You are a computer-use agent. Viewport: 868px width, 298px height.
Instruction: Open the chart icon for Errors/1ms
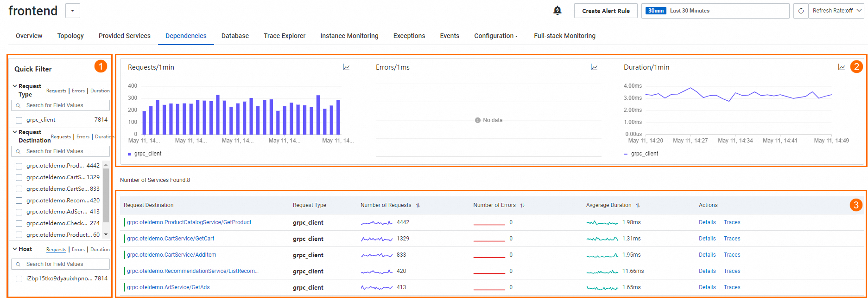(594, 67)
